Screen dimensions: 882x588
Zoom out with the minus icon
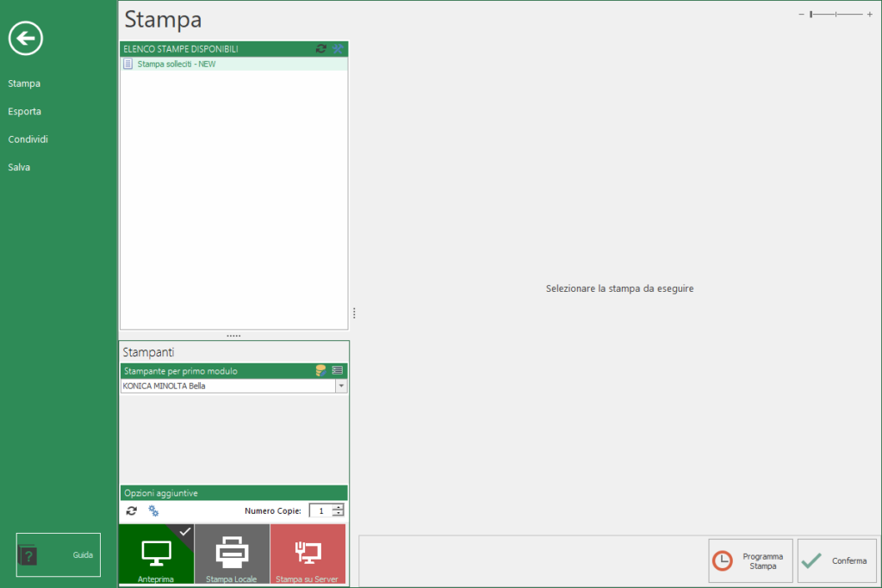801,14
